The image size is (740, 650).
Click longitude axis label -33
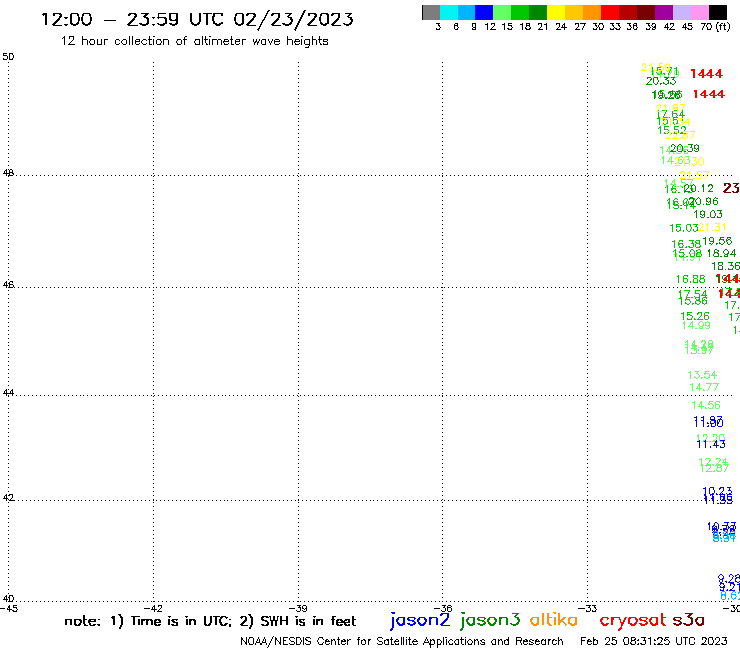(x=587, y=608)
